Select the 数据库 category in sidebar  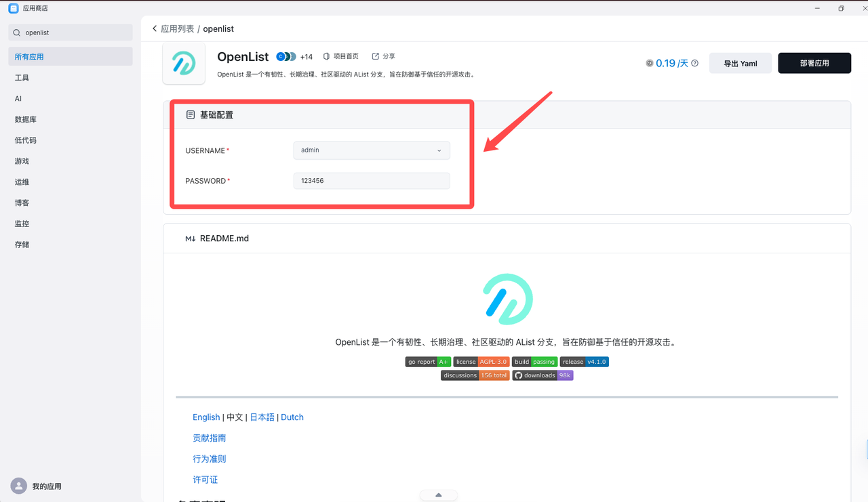(25, 119)
